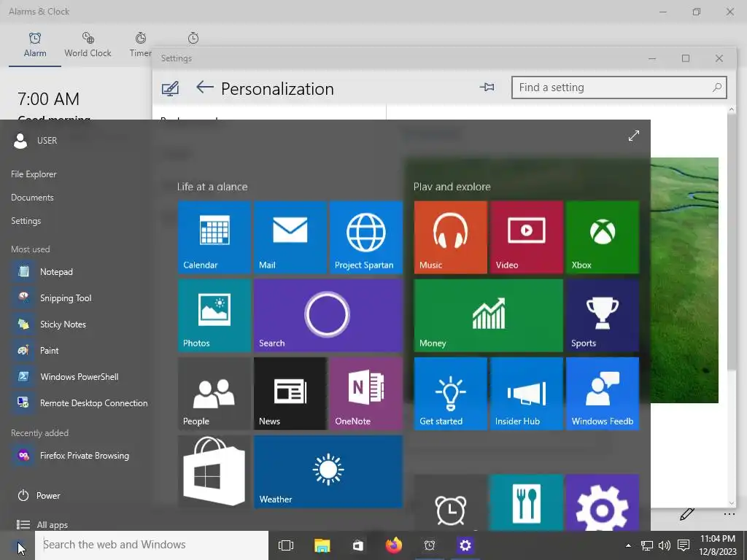This screenshot has height=560, width=747.
Task: Open the People tile
Action: coord(214,393)
